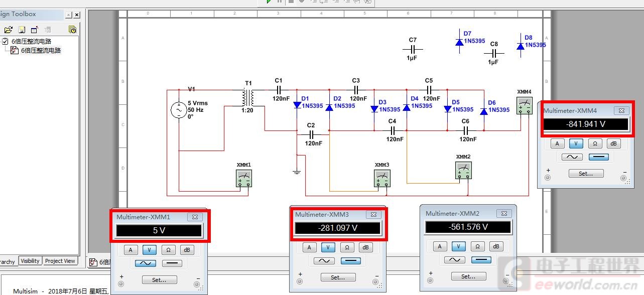
Task: Select the XMM4 multimeter instrument on schematic
Action: pyautogui.click(x=525, y=105)
